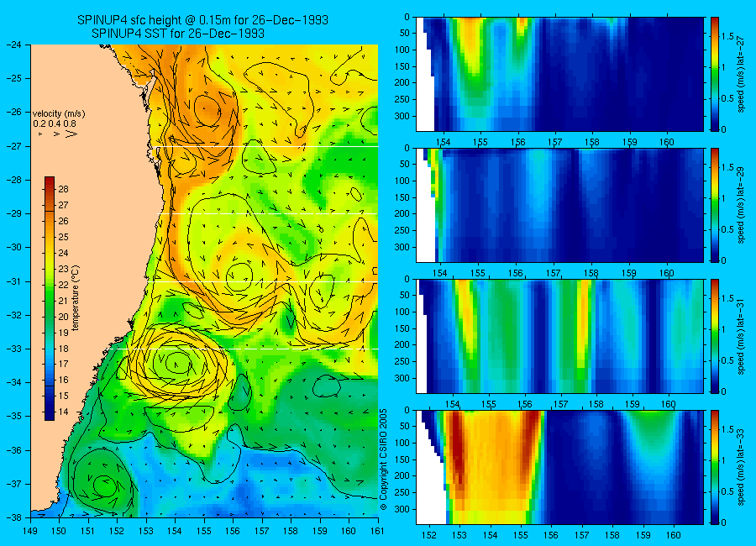Click the '14' tick on the temperature scale
The width and height of the screenshot is (756, 546).
pyautogui.click(x=64, y=412)
